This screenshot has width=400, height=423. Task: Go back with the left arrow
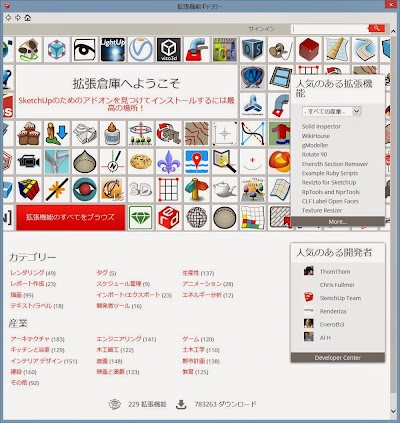click(9, 18)
